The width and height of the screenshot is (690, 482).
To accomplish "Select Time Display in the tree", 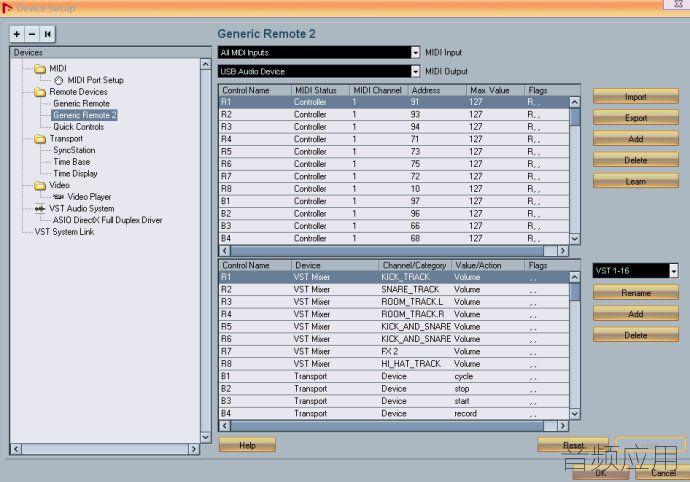I will click(75, 173).
